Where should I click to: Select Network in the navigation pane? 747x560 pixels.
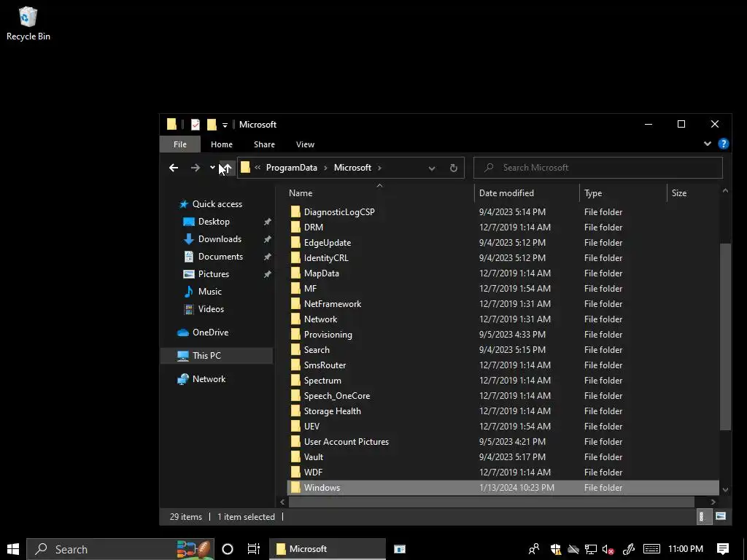209,379
